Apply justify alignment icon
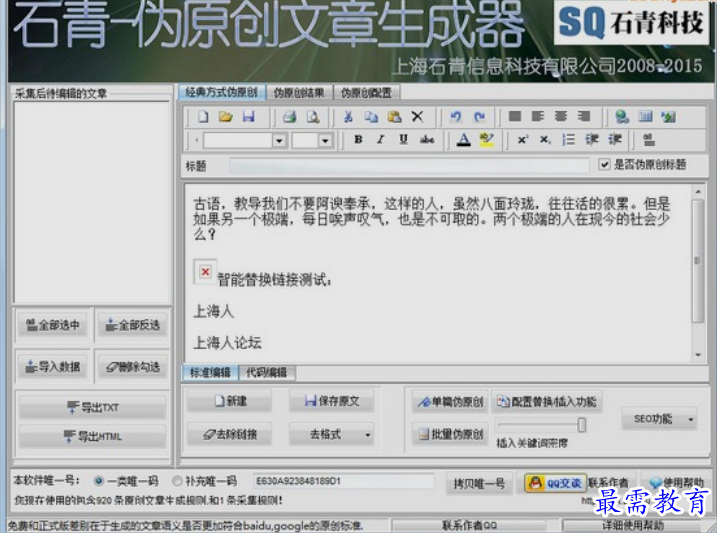This screenshot has width=717, height=533. [x=515, y=117]
